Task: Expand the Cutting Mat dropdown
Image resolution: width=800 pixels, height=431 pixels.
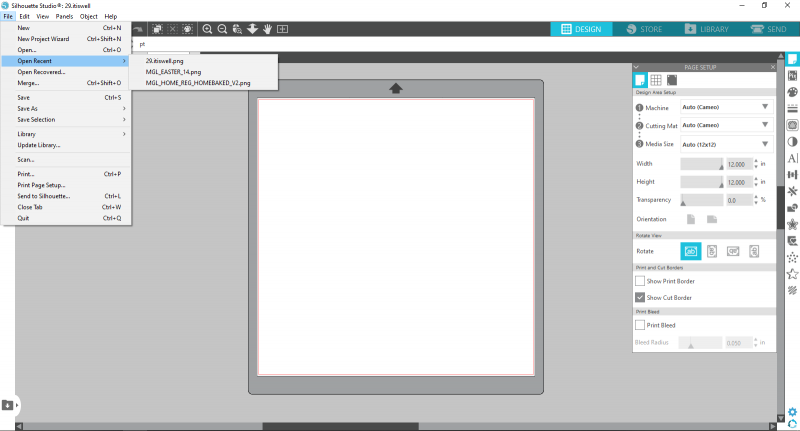Action: coord(726,125)
